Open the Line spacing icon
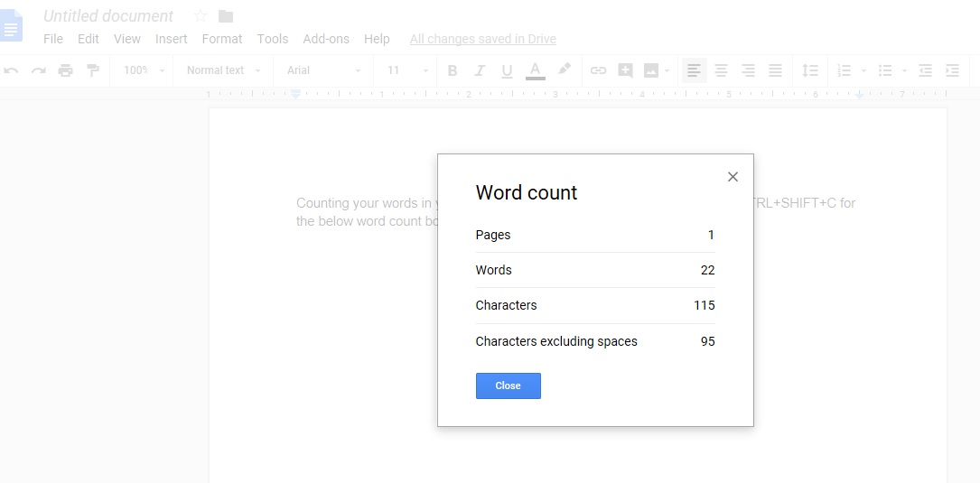This screenshot has width=980, height=483. tap(810, 70)
